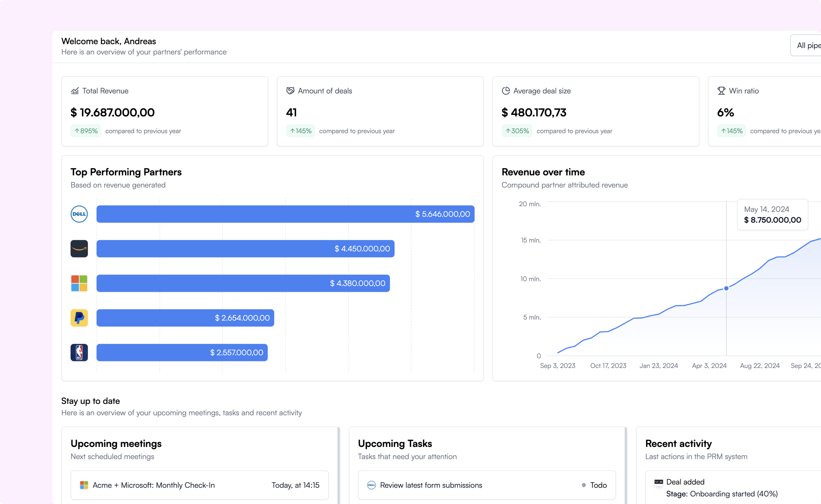The image size is (821, 504).
Task: Select the Amazon partner logo
Action: 79,249
